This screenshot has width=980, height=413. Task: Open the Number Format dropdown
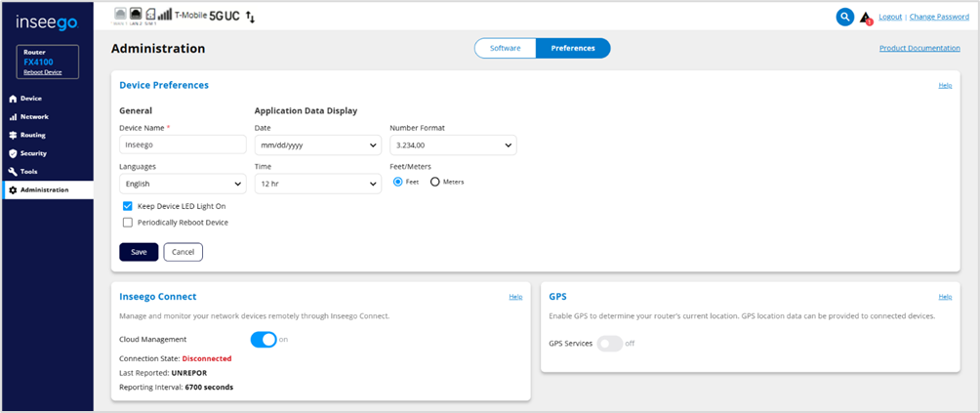point(453,145)
